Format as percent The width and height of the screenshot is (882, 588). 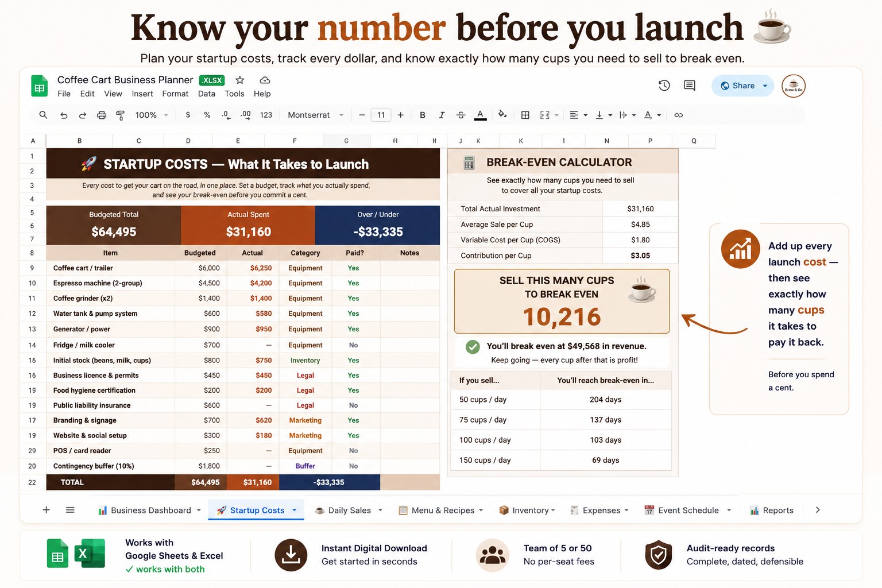click(207, 115)
